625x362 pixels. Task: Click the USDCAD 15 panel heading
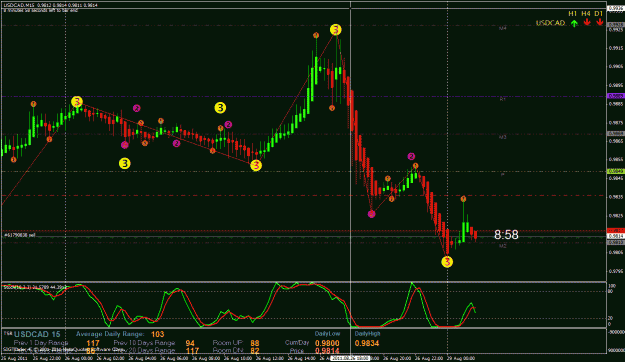click(x=37, y=334)
